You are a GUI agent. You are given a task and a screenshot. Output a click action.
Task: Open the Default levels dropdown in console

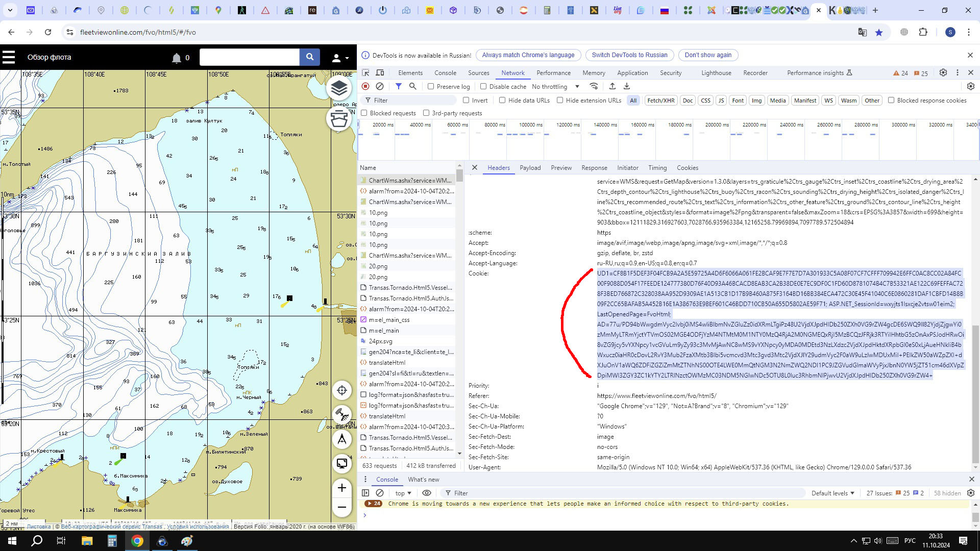coord(832,493)
